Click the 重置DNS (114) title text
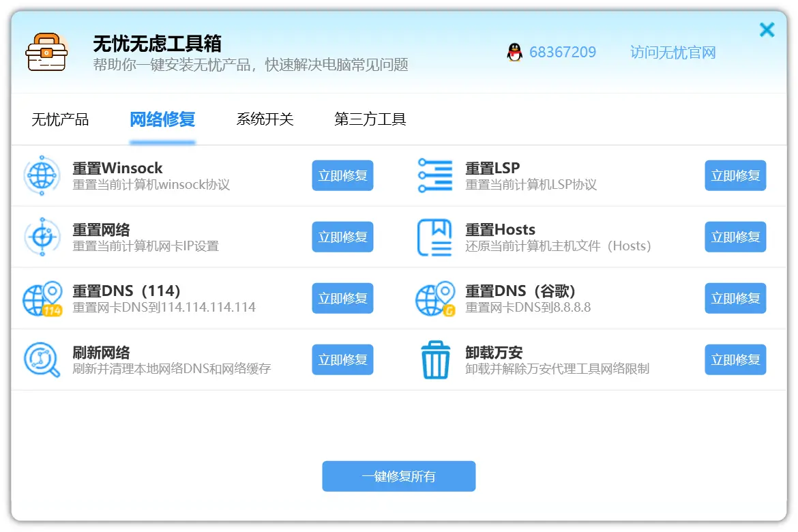This screenshot has height=532, width=798. coord(126,291)
